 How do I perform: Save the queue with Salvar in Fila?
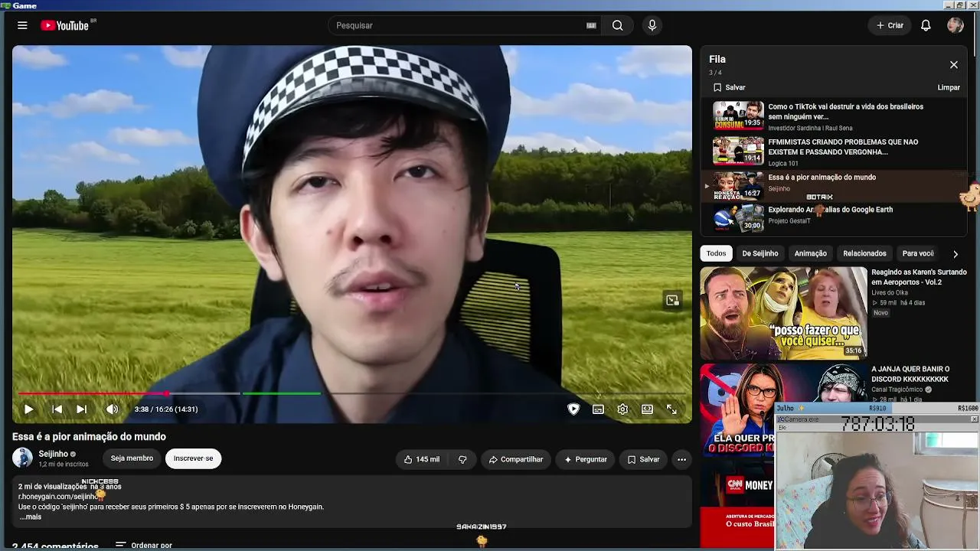coord(729,87)
